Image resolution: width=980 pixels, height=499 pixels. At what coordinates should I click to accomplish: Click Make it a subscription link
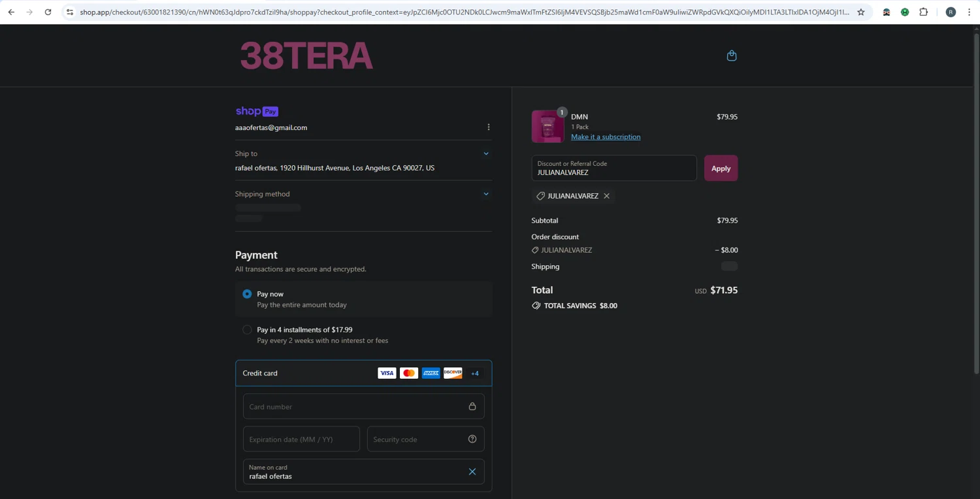coord(606,137)
